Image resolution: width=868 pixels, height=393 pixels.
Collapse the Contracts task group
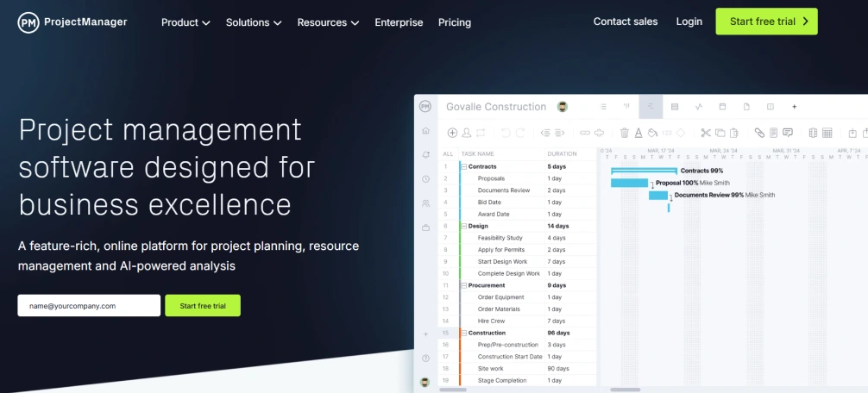pos(464,166)
